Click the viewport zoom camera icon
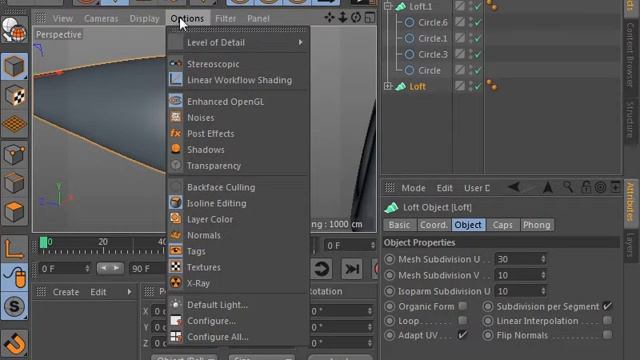The image size is (640, 360). click(x=342, y=18)
